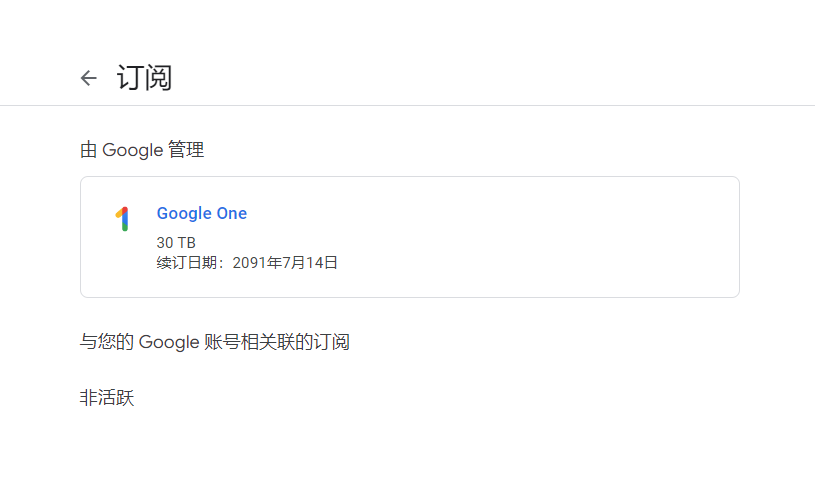Click the 管理 text in the first heading
This screenshot has height=498, width=815.
coord(186,150)
